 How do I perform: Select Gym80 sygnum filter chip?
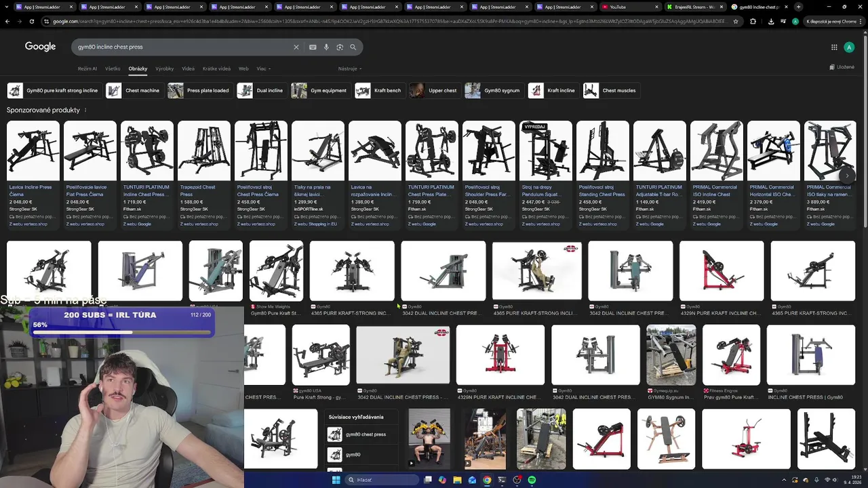494,90
